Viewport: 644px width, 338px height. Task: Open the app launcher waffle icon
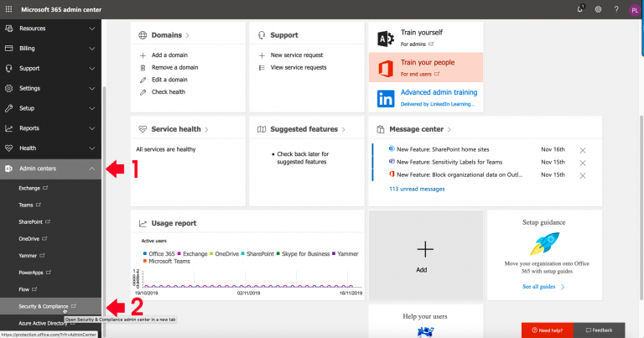click(x=8, y=9)
